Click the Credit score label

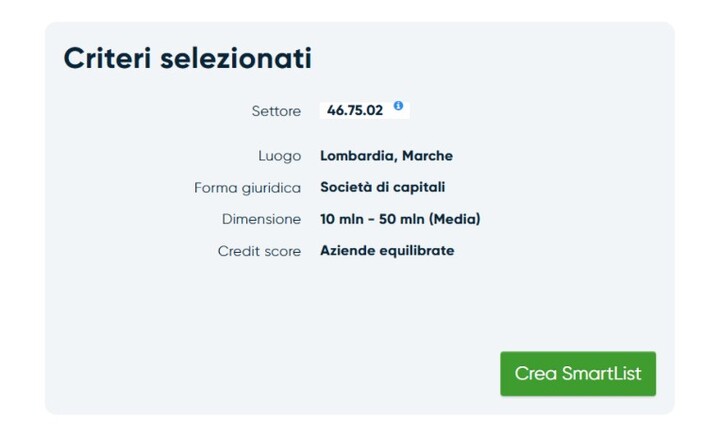[259, 251]
